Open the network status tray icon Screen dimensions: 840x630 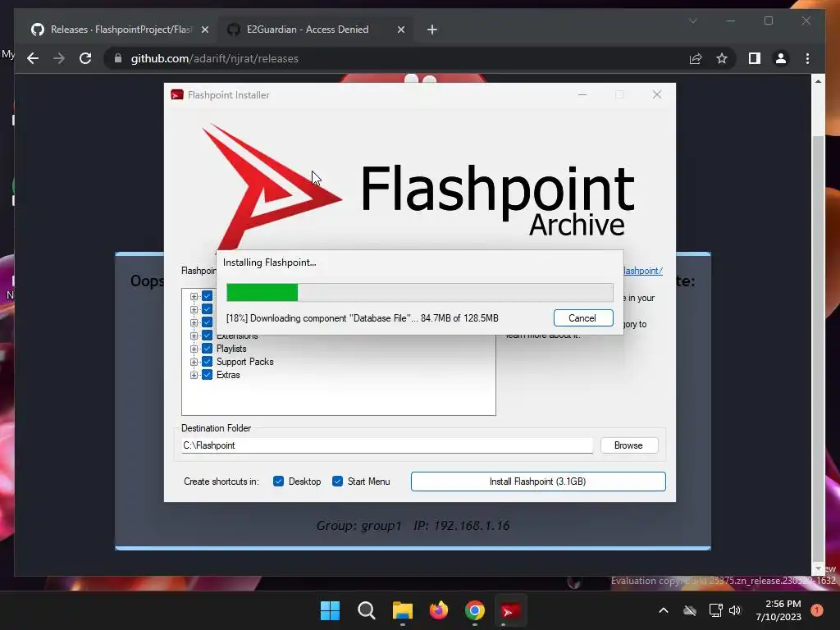[715, 610]
